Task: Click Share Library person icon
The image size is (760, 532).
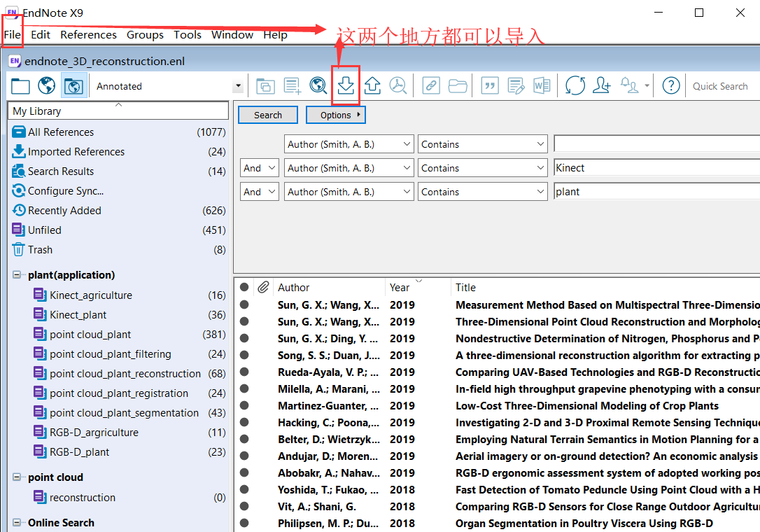Action: [x=602, y=86]
